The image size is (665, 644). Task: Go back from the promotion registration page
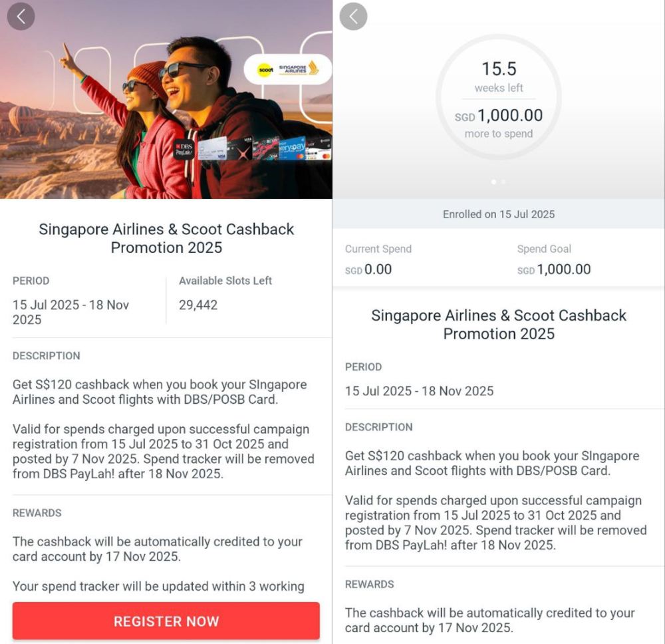pos(21,17)
